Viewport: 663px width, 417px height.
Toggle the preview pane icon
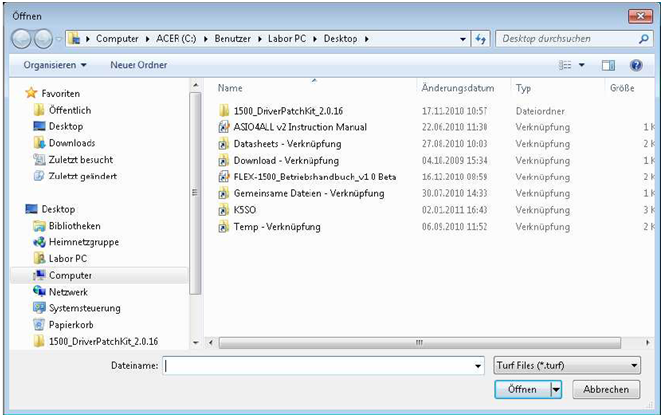pyautogui.click(x=608, y=65)
